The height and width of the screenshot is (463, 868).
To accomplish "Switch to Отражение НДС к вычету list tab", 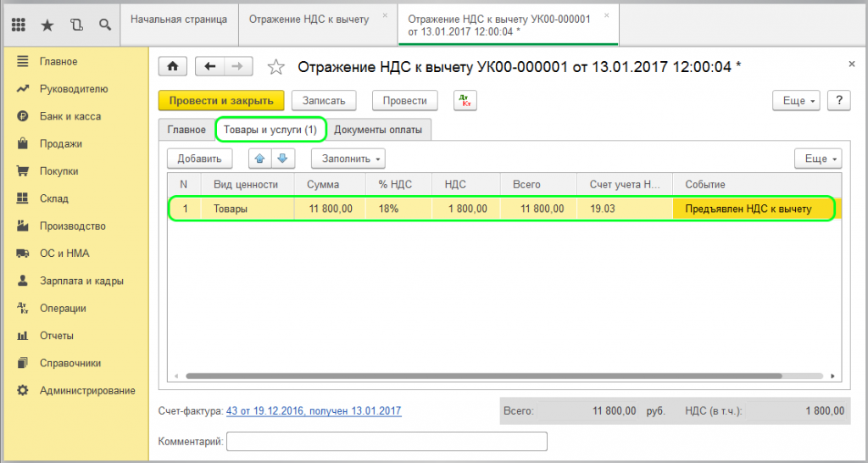I will [x=309, y=20].
